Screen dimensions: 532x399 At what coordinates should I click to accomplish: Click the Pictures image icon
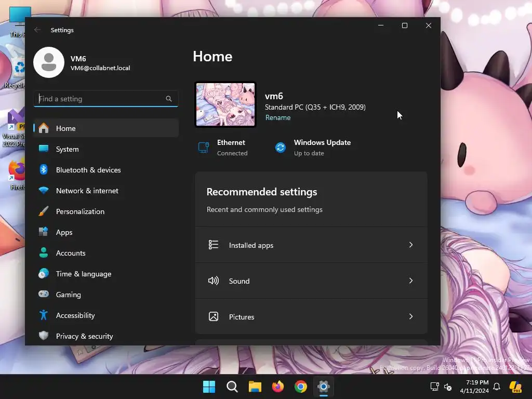tap(214, 316)
